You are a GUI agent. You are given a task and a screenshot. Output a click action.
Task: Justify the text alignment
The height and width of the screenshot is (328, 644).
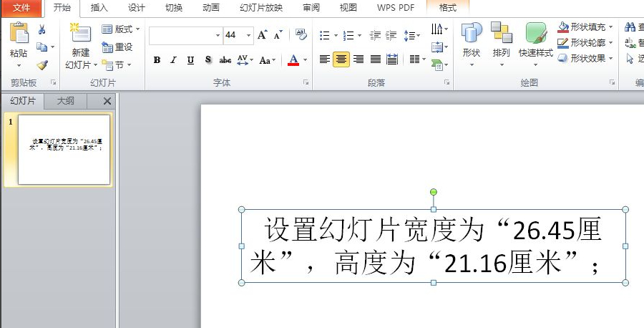[x=376, y=59]
